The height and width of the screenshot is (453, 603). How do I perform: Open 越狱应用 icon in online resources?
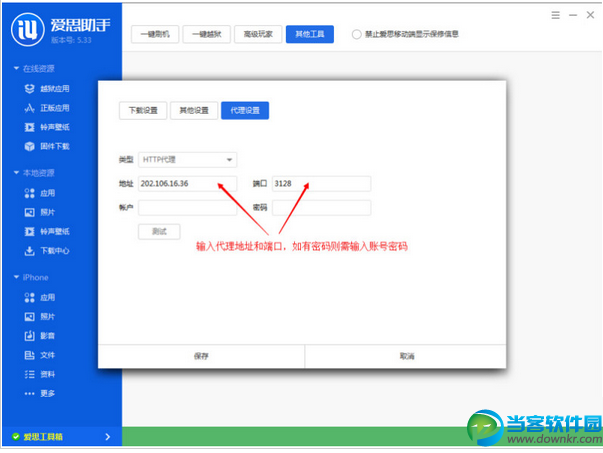point(30,89)
